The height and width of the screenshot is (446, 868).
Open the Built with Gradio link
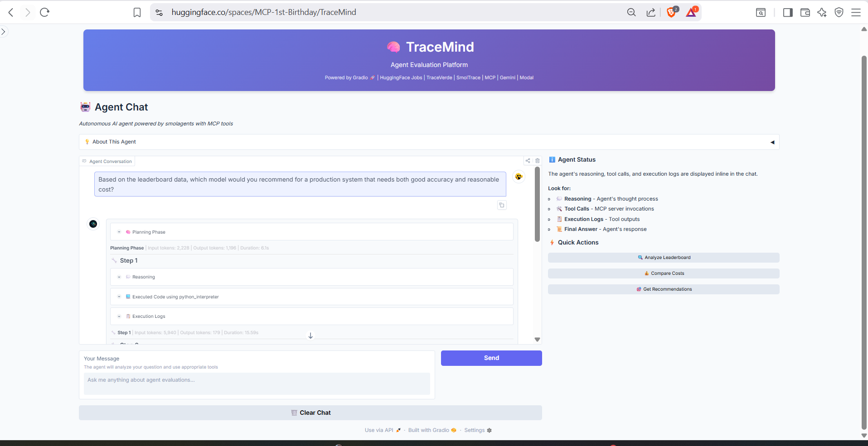[x=432, y=430]
